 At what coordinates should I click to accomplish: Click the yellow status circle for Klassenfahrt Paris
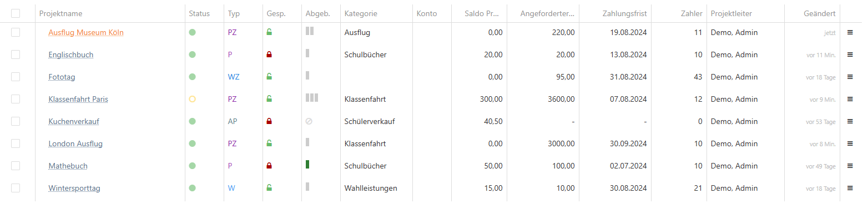click(193, 99)
